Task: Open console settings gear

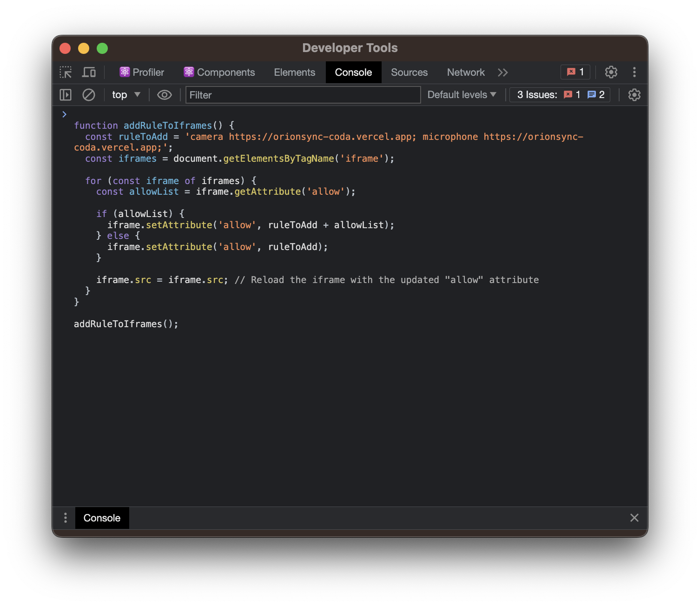Action: 634,95
